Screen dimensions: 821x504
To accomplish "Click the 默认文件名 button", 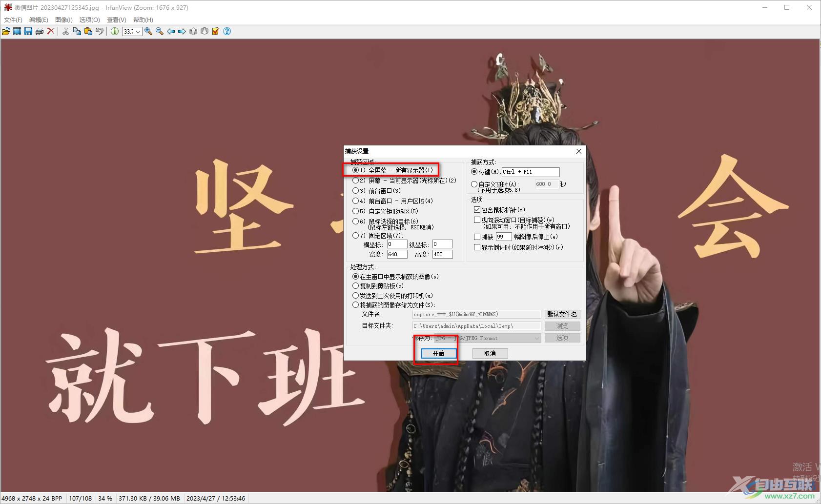I will pos(562,315).
